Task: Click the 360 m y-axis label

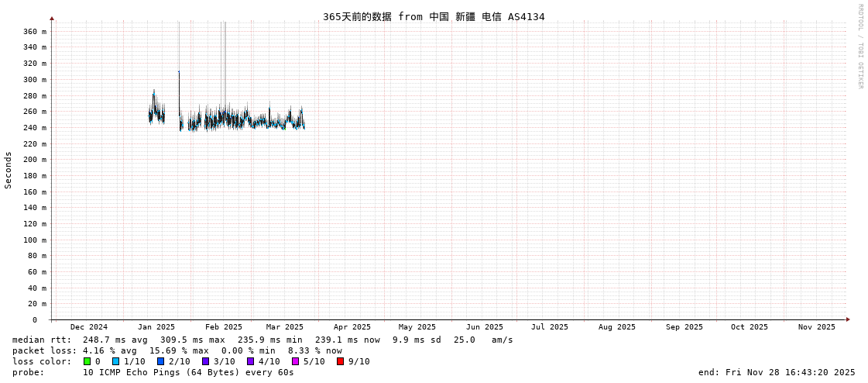Action: tap(35, 32)
